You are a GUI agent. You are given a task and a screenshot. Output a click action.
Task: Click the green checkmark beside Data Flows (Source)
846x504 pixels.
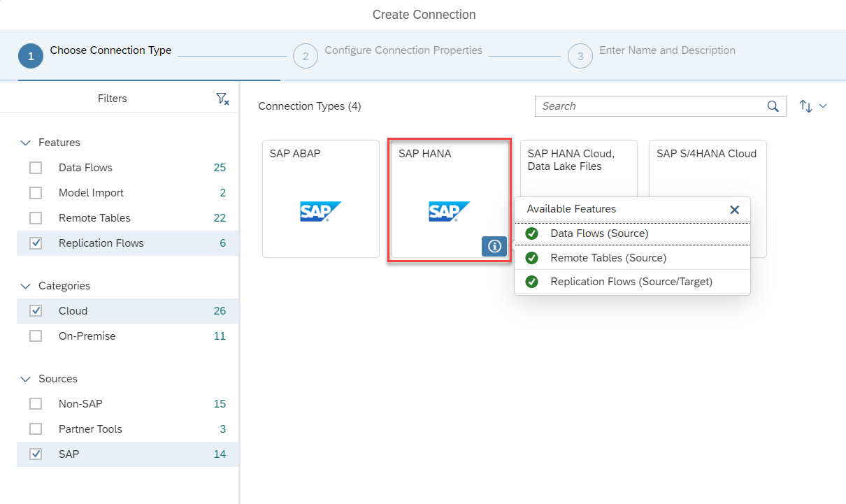click(531, 233)
